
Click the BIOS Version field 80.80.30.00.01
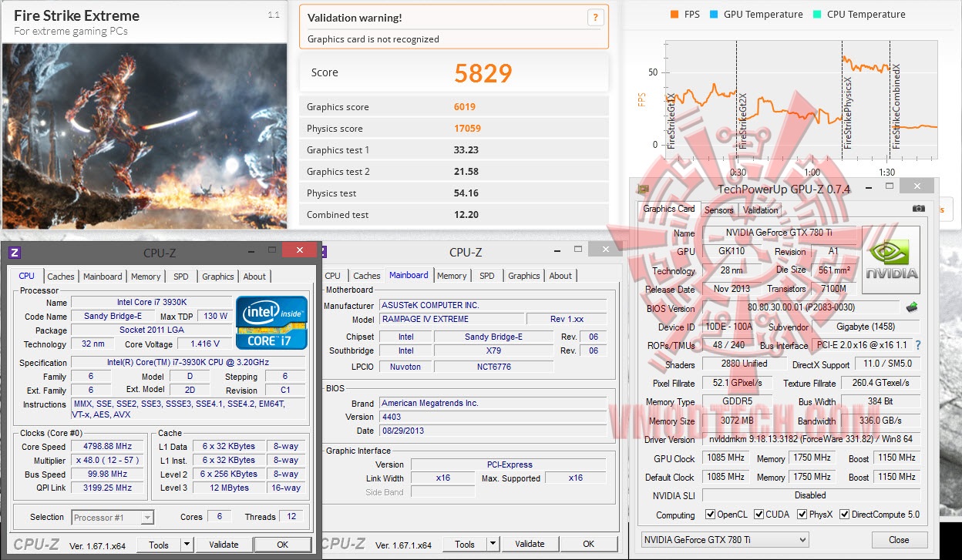[x=801, y=308]
